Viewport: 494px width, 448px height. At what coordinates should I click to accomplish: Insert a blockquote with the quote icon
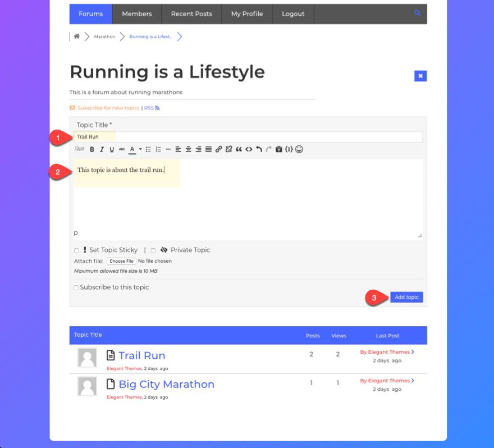(239, 149)
